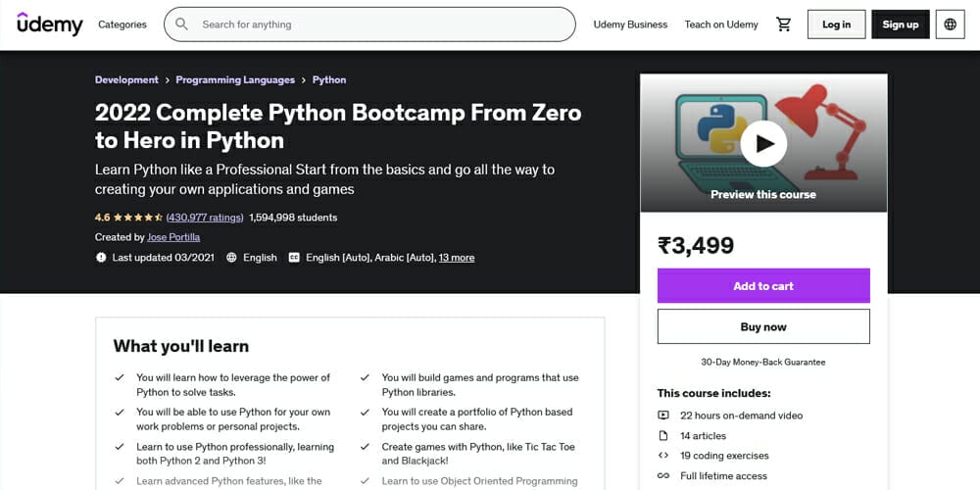This screenshot has width=980, height=490.
Task: Open the Categories menu
Action: click(122, 24)
